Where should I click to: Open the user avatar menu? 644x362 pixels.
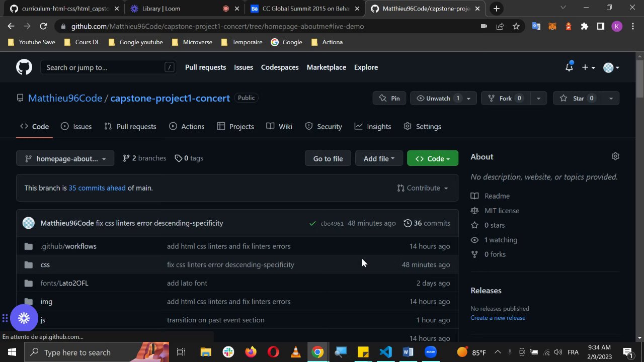coord(611,67)
